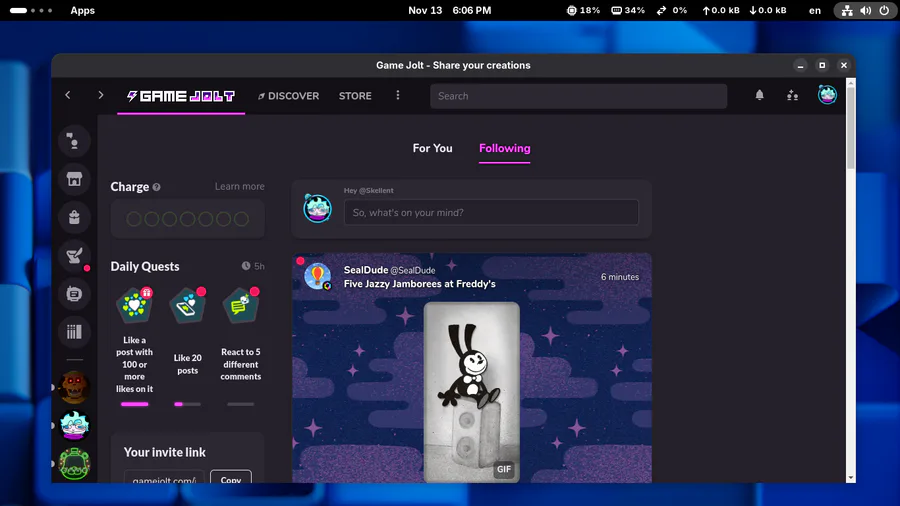
Task: Open the green bear community avatar
Action: (74, 464)
